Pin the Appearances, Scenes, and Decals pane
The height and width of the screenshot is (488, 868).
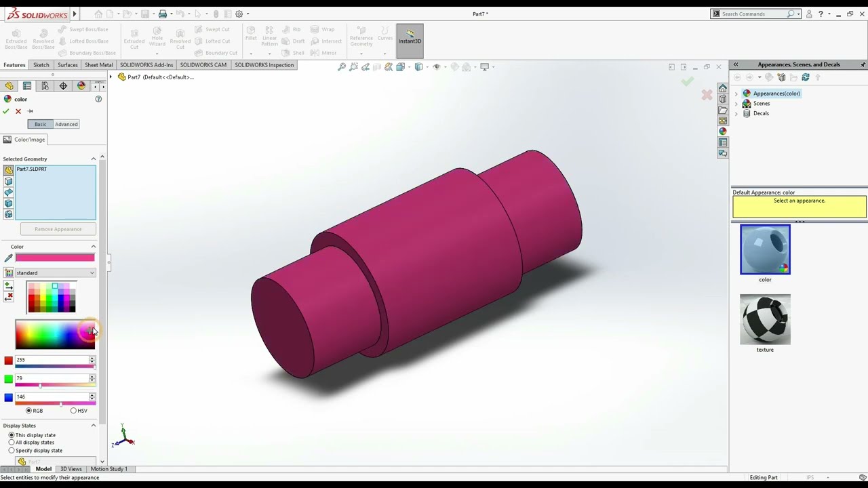pos(863,64)
